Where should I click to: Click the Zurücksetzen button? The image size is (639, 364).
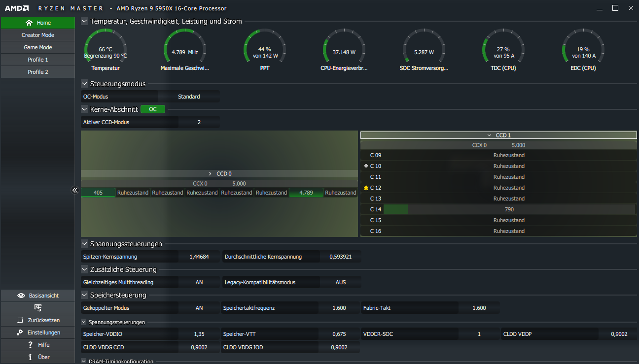pyautogui.click(x=37, y=320)
